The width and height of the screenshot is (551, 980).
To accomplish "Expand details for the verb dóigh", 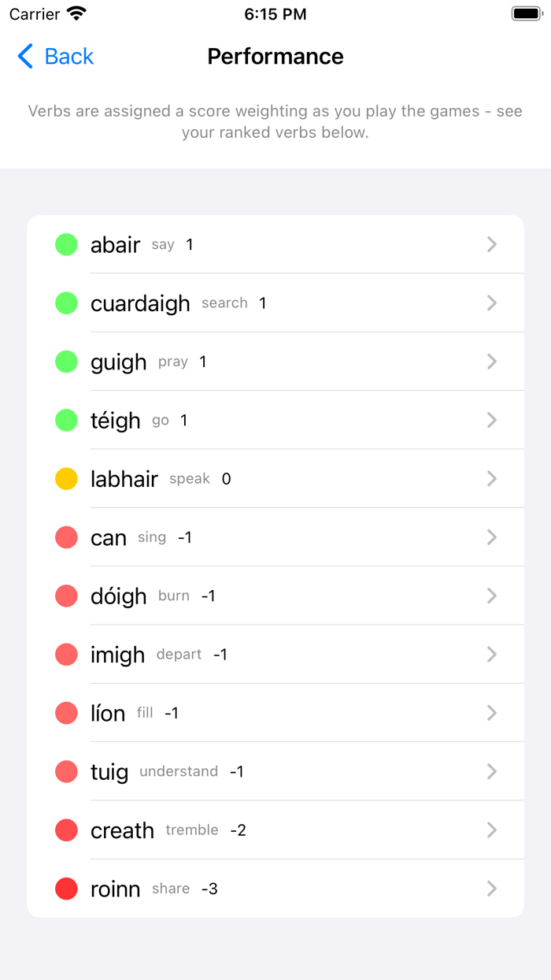I will coord(491,596).
